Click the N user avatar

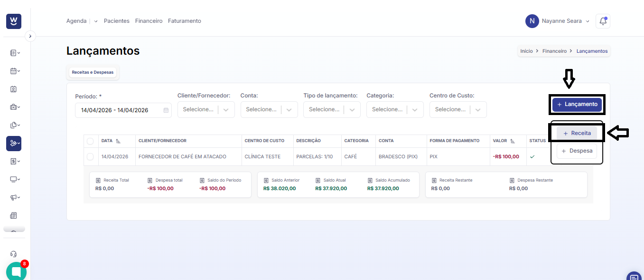[532, 21]
